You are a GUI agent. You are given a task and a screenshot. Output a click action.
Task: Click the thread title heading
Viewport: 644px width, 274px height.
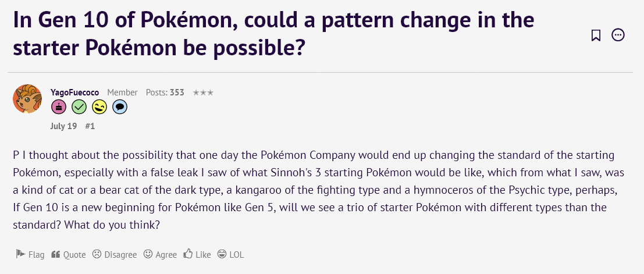click(273, 34)
